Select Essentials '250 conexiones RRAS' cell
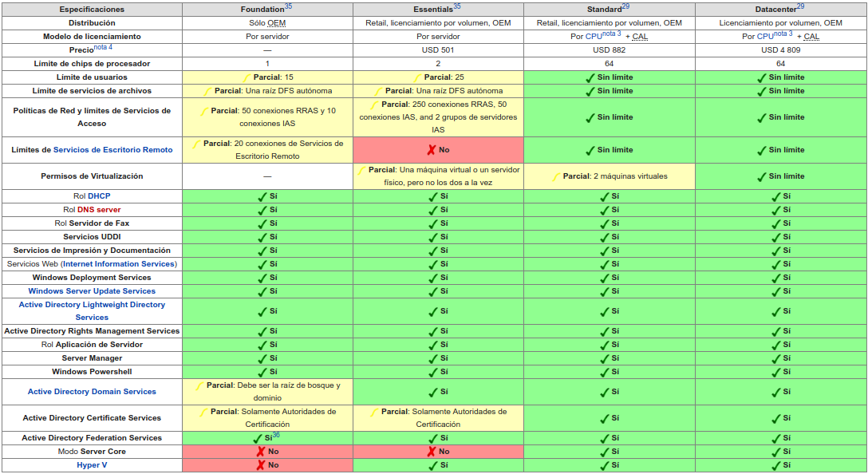 click(x=438, y=117)
